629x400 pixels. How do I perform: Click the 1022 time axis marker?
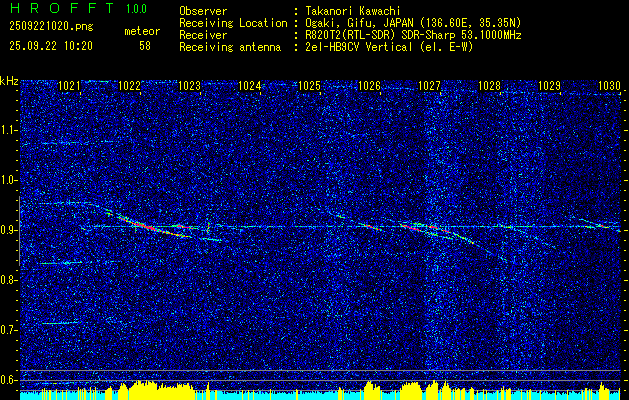coord(130,85)
